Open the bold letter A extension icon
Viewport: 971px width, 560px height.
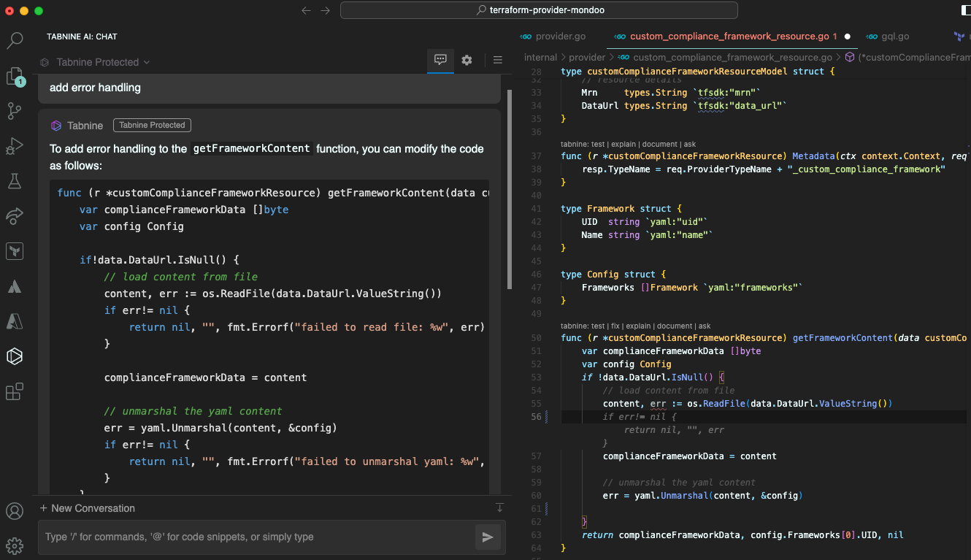(x=15, y=286)
